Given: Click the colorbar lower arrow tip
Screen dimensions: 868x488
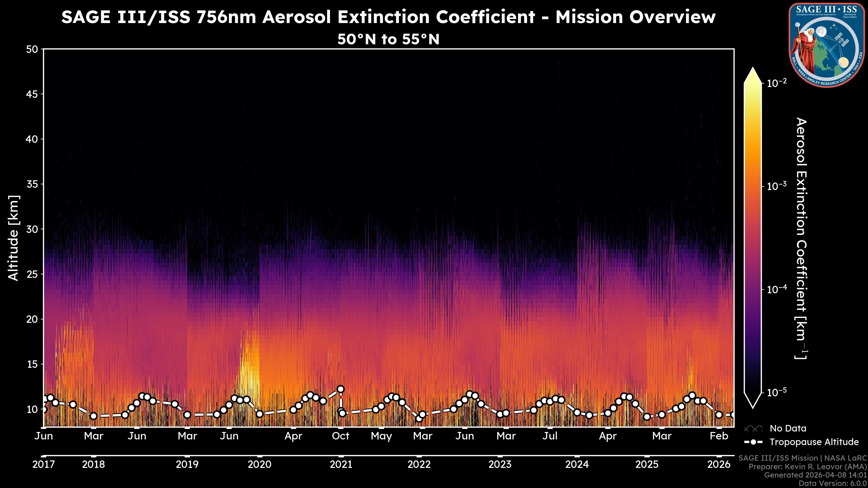Looking at the screenshot, I should point(753,406).
